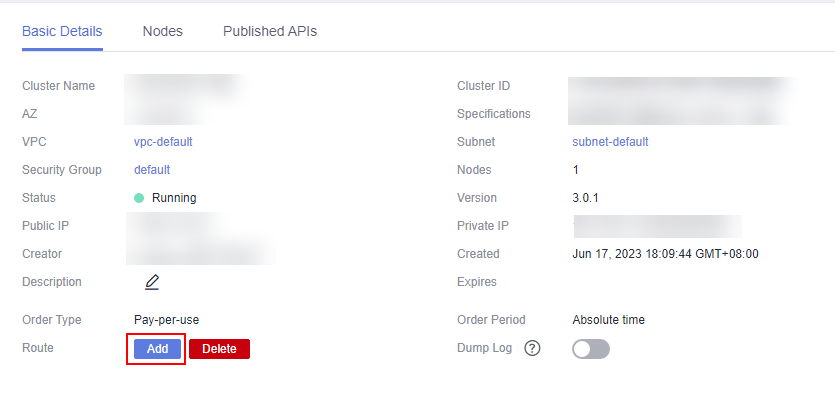Click the Route label
Screen dimensions: 835x393
tap(38, 348)
